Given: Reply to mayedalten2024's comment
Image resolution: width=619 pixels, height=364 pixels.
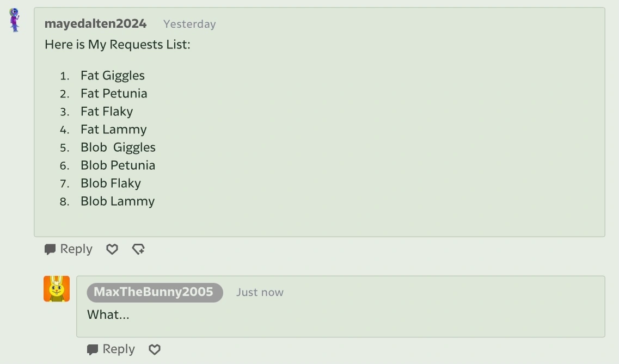Looking at the screenshot, I should click(x=69, y=249).
